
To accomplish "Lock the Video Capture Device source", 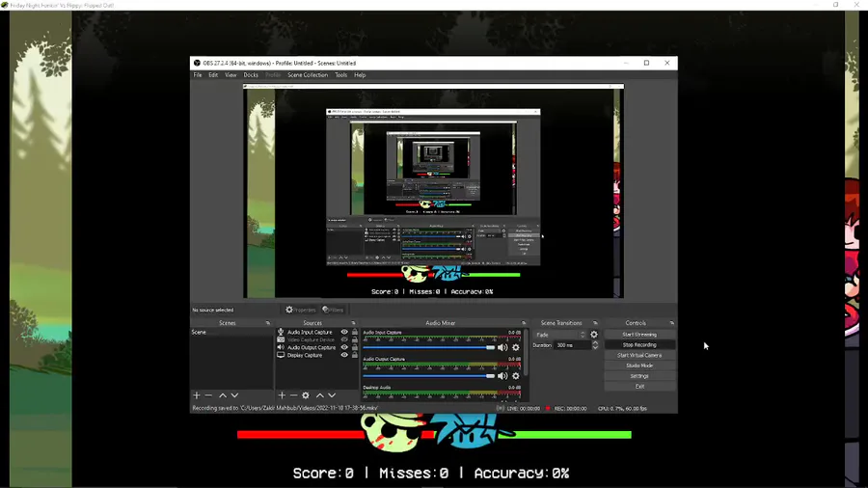I will click(x=355, y=339).
